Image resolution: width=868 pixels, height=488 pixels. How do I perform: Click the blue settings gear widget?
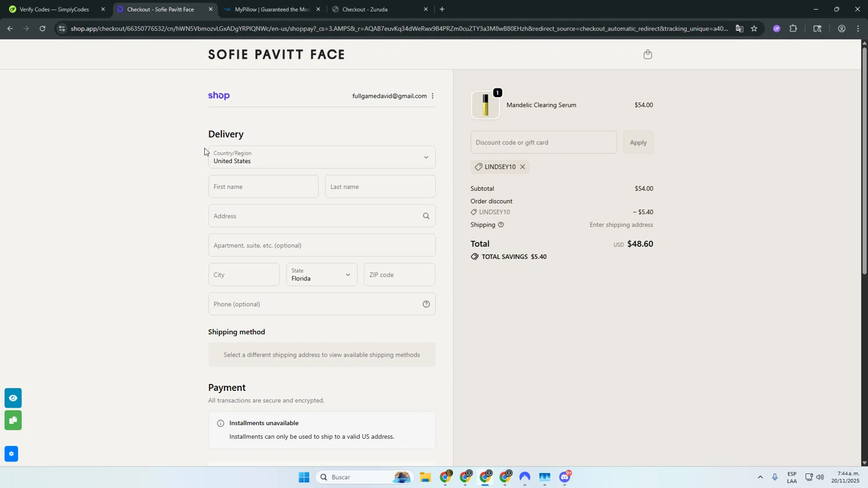(x=11, y=454)
